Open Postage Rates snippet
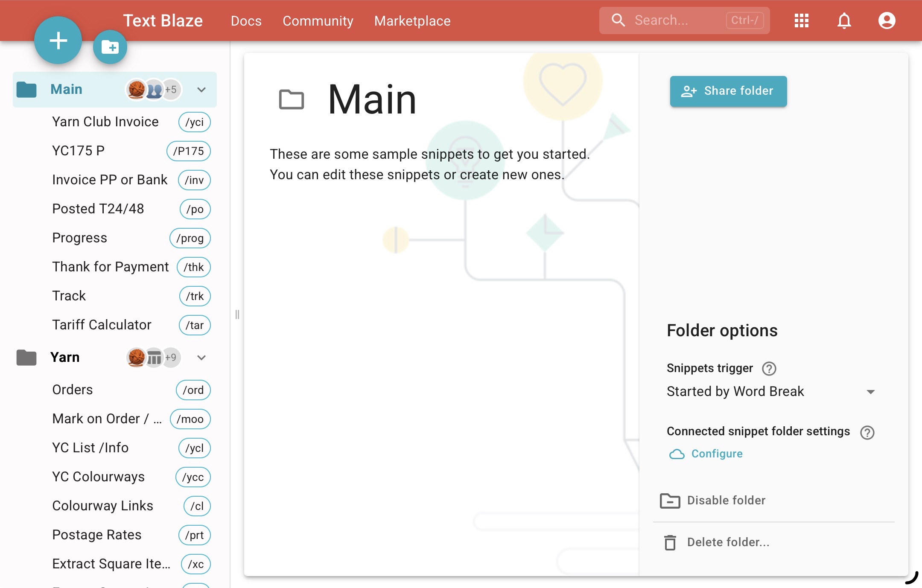Viewport: 922px width, 588px height. (x=97, y=535)
